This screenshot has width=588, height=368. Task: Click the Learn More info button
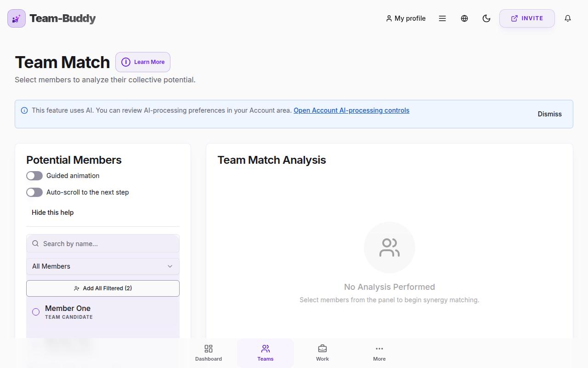pos(143,62)
